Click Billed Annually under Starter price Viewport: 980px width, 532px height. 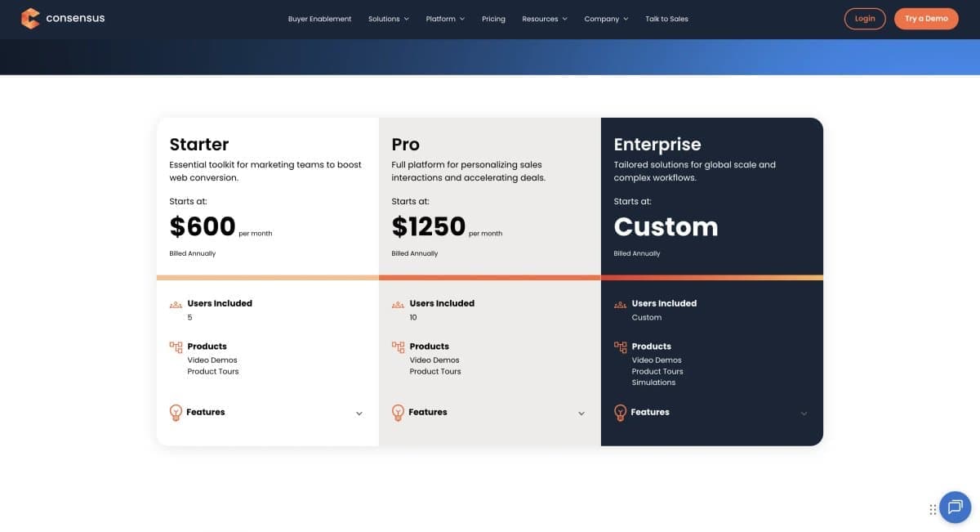pyautogui.click(x=193, y=253)
